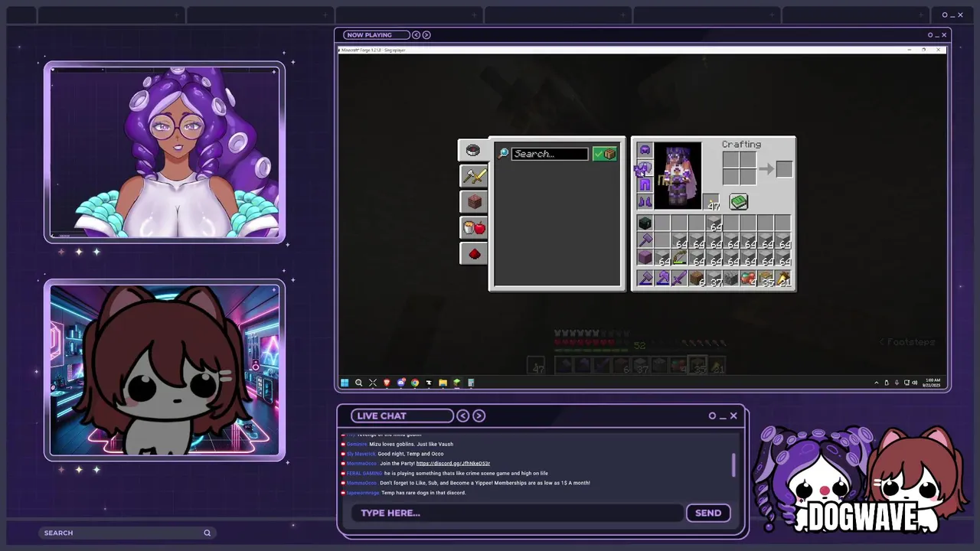Select the hotbar food stack of 4
980x551 pixels.
tap(749, 280)
